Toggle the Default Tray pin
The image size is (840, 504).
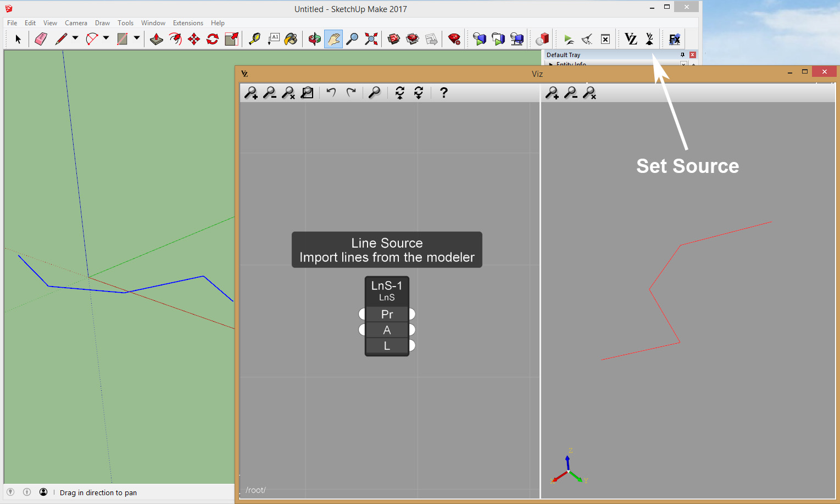(x=682, y=55)
